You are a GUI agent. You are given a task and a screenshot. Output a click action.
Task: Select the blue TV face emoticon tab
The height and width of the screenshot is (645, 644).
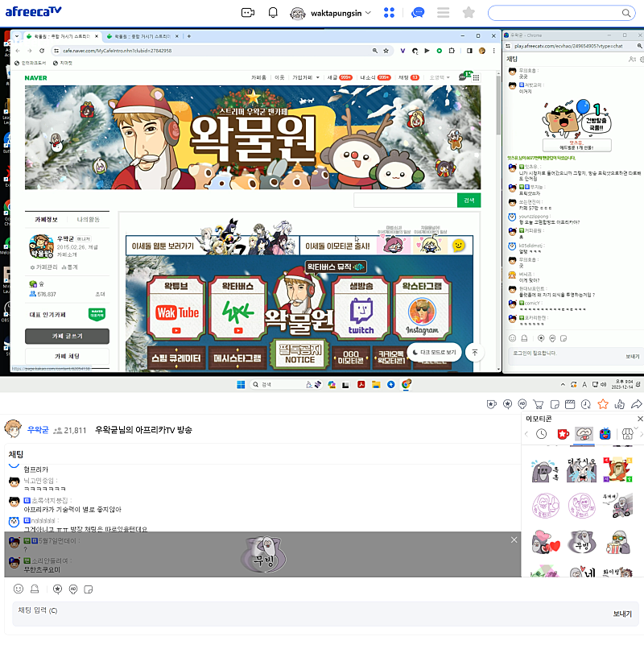(605, 434)
